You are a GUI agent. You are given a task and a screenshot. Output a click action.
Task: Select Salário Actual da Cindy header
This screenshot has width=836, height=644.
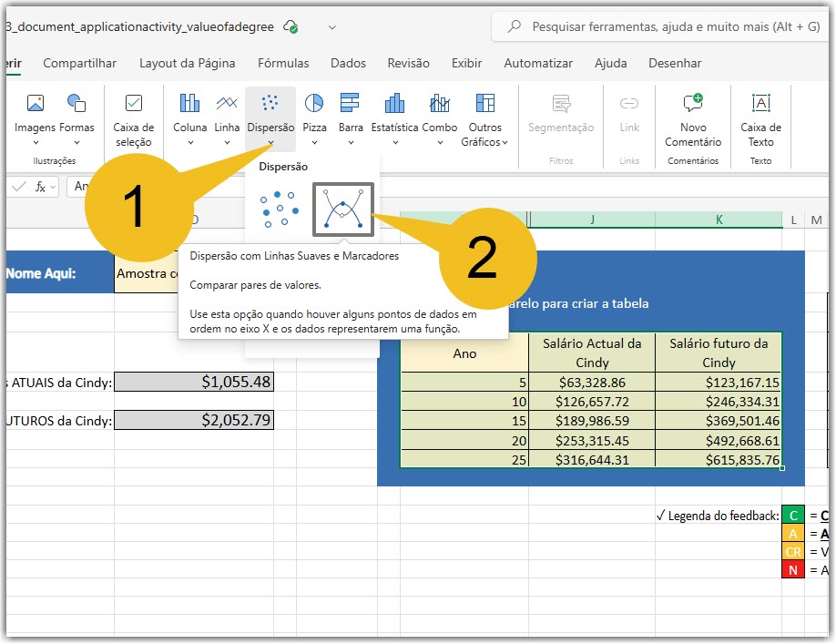coord(592,353)
